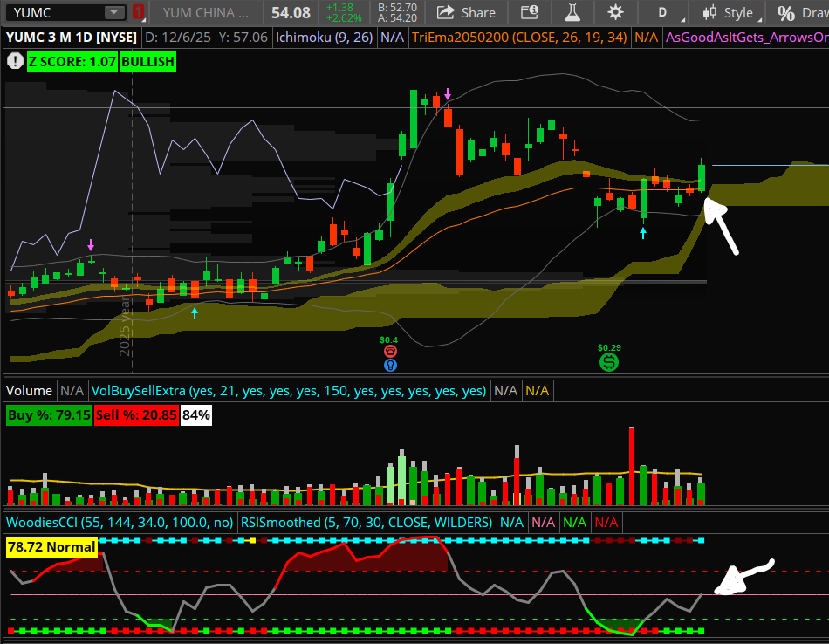Click the blue corporate action icon below $0.4
The image size is (829, 644).
[390, 366]
